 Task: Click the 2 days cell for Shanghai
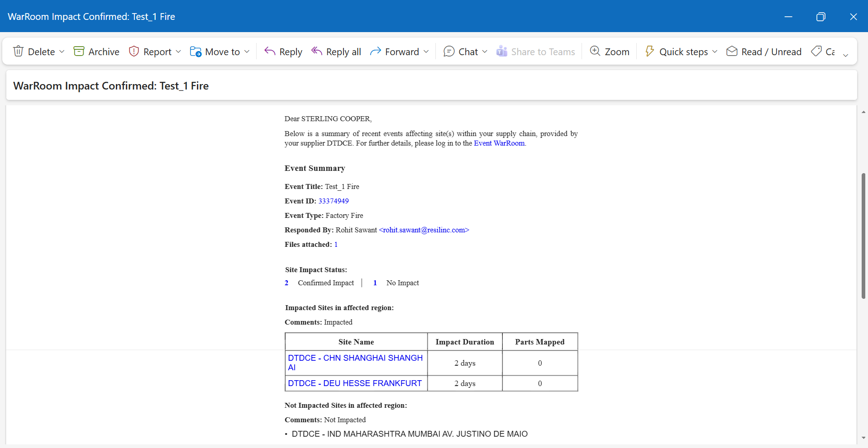465,363
